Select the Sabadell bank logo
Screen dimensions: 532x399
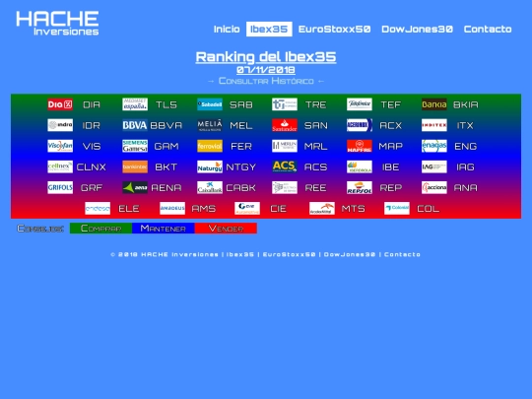coord(210,104)
